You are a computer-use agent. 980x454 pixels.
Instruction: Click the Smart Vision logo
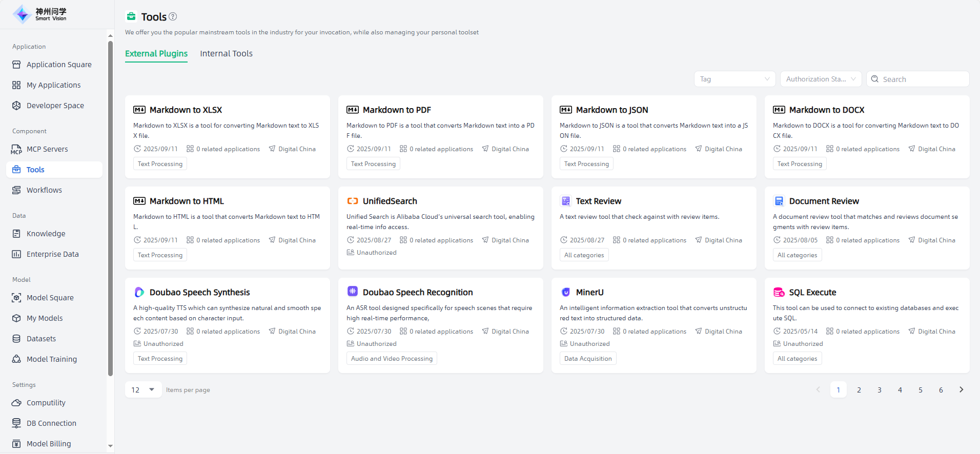pos(40,14)
